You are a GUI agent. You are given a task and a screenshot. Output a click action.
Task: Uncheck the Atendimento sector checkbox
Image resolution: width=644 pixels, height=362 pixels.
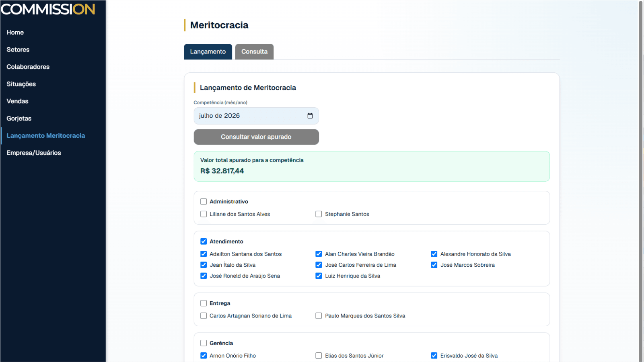tap(204, 241)
